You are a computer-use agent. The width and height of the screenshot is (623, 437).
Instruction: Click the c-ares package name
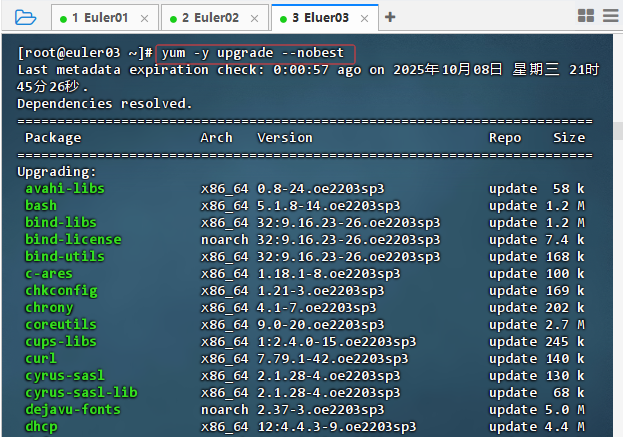point(49,274)
